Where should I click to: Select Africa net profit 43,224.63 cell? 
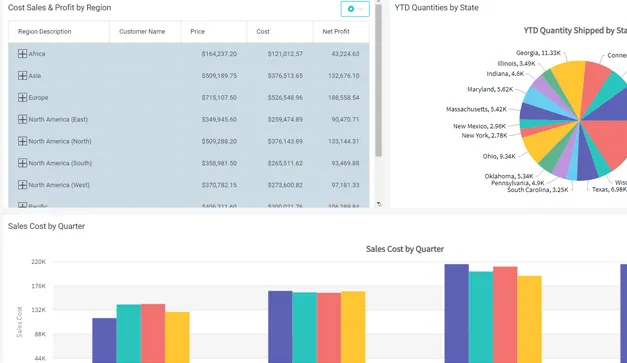(345, 54)
